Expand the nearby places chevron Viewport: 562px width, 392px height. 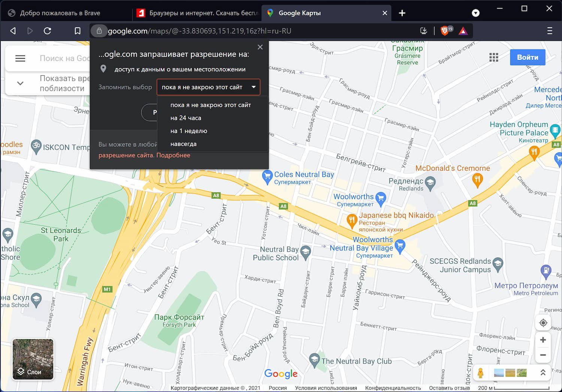click(20, 83)
